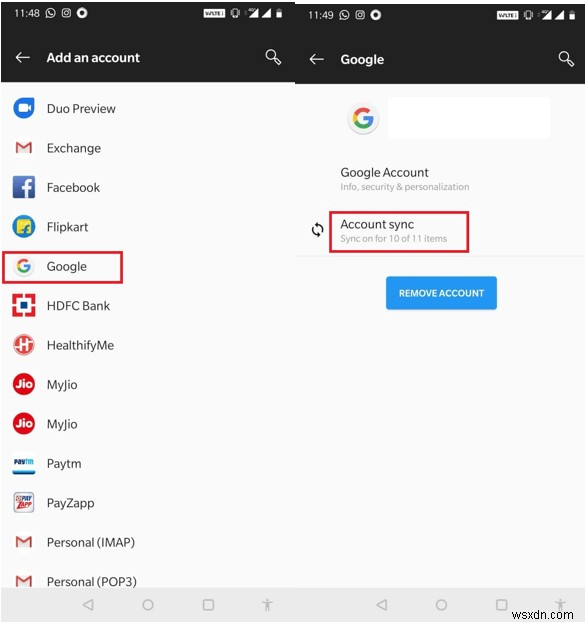Image resolution: width=585 pixels, height=625 pixels.
Task: Tap the Duo Preview camera icon
Action: (24, 108)
